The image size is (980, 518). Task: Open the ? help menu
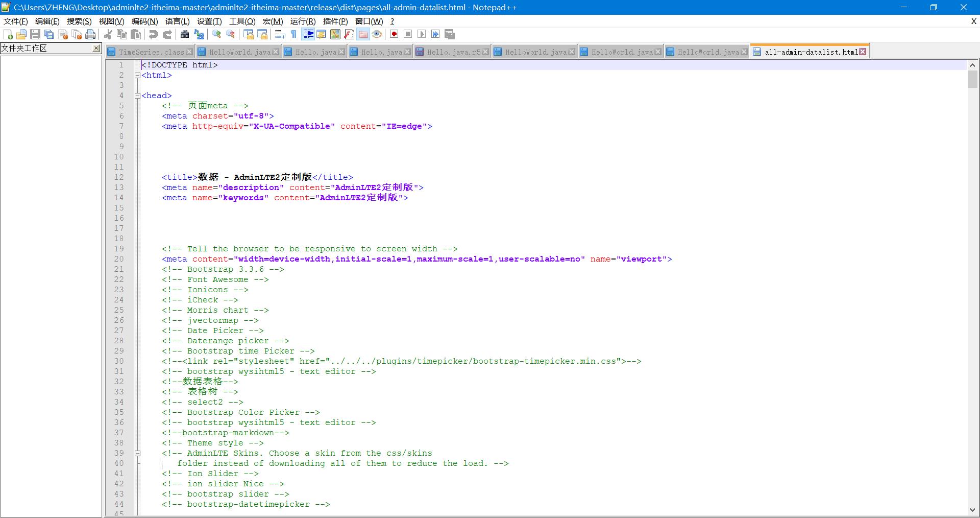pos(392,21)
